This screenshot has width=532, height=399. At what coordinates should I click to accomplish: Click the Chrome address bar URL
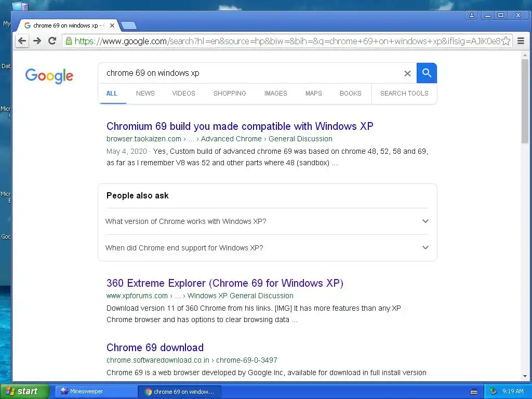pyautogui.click(x=287, y=41)
